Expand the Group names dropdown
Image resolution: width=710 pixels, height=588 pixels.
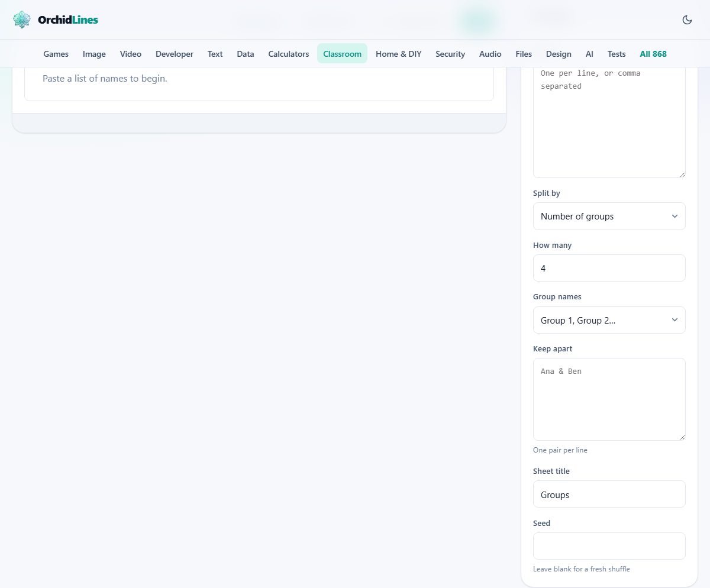(609, 320)
